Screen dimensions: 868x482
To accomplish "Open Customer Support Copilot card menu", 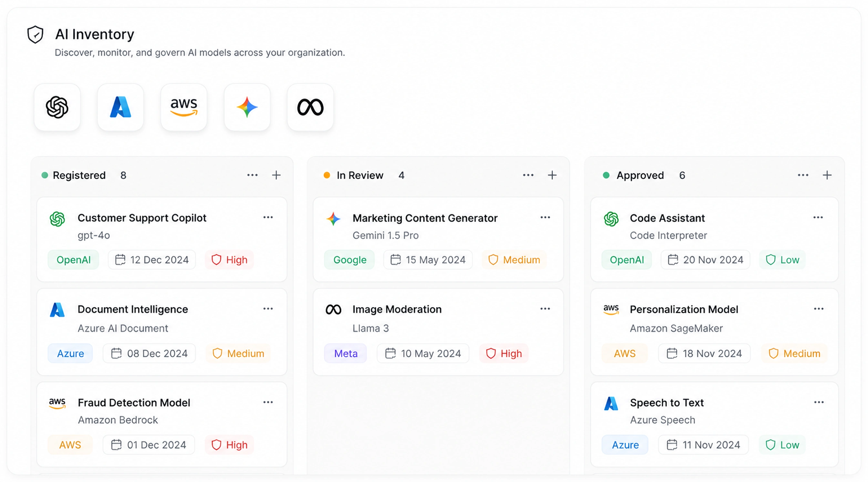I will (x=268, y=217).
